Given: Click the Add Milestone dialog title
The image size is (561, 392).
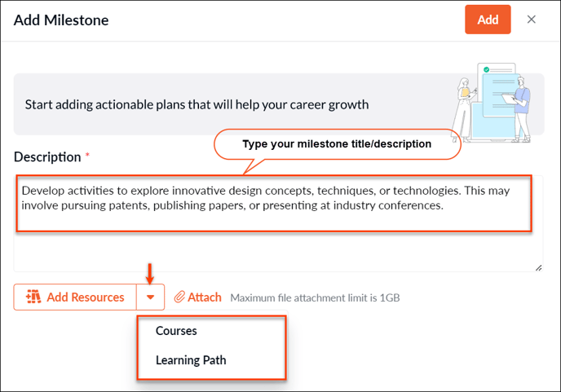Looking at the screenshot, I should pos(61,20).
